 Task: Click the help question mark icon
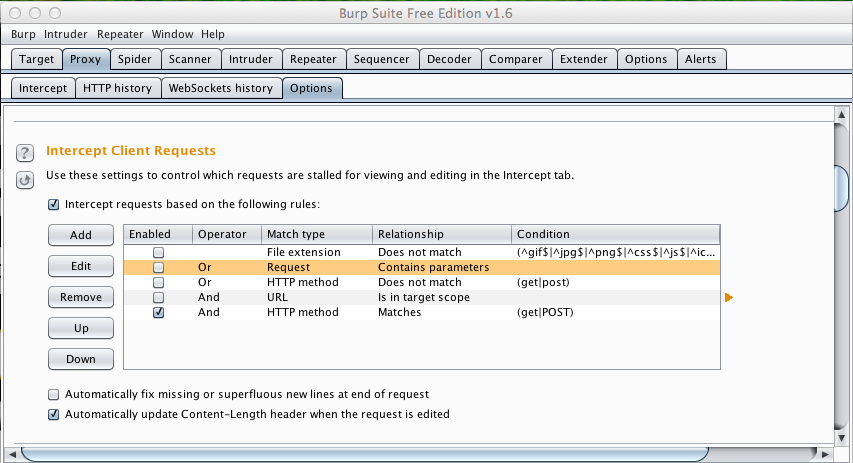[25, 152]
